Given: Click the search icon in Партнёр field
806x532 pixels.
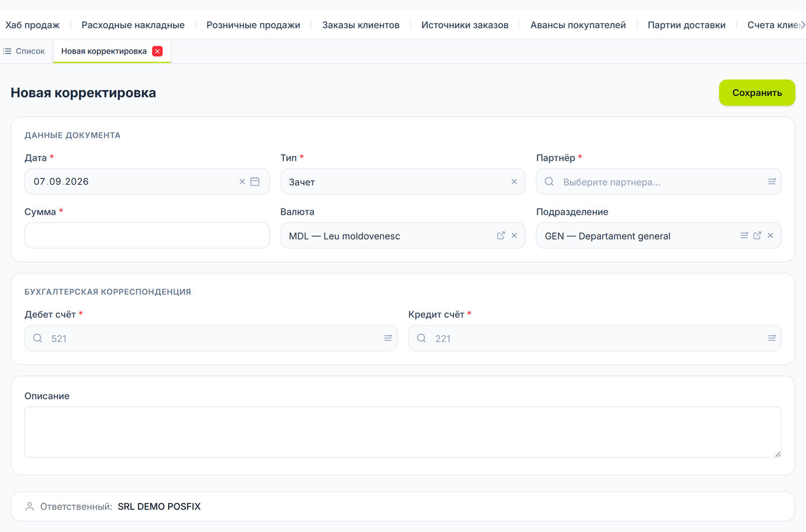Looking at the screenshot, I should [549, 181].
